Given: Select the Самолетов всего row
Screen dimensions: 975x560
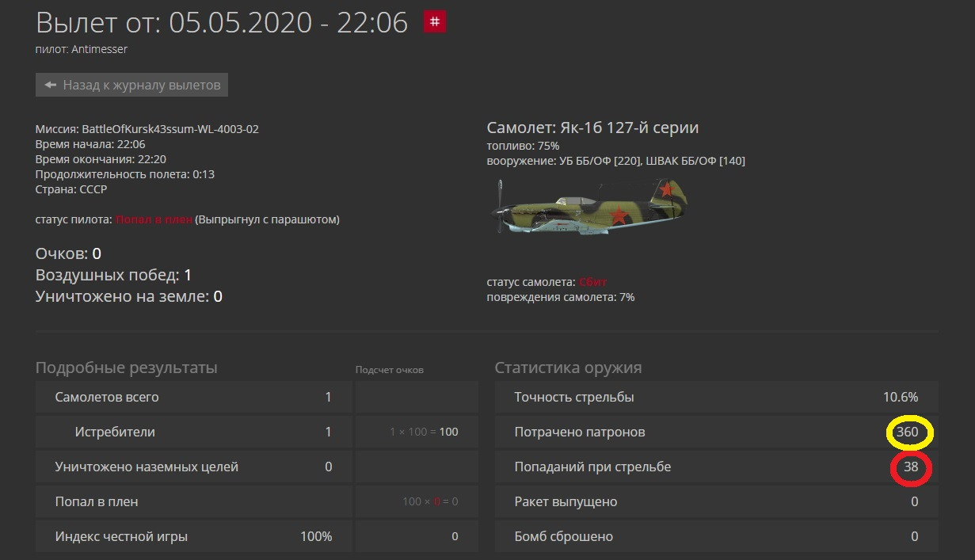Looking at the screenshot, I should (x=193, y=397).
